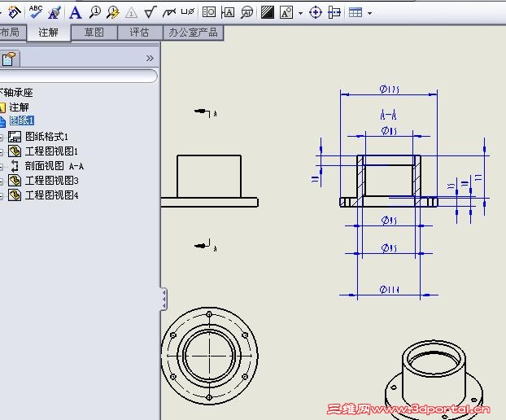Collapse the side panel via splitter handle
Screen dimensions: 506x420
tap(164, 299)
